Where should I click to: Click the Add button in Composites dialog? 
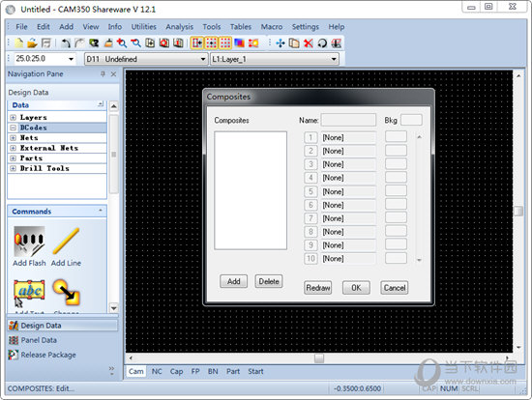point(233,281)
